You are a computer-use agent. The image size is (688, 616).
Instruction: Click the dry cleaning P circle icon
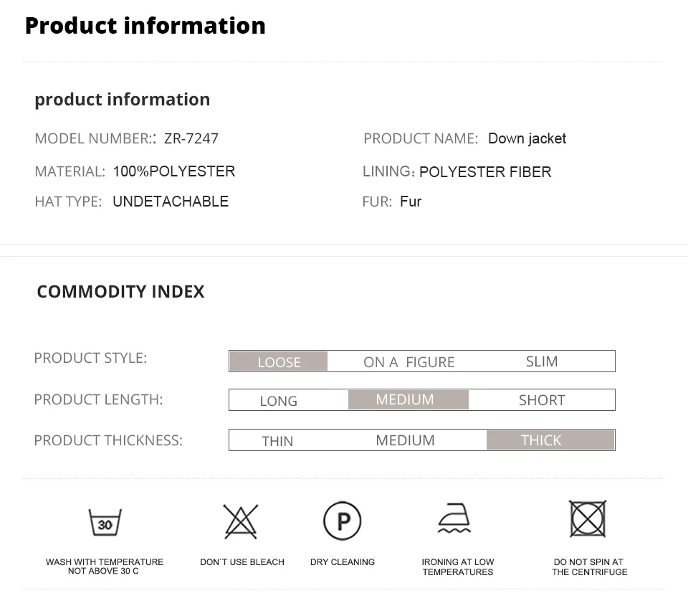343,521
